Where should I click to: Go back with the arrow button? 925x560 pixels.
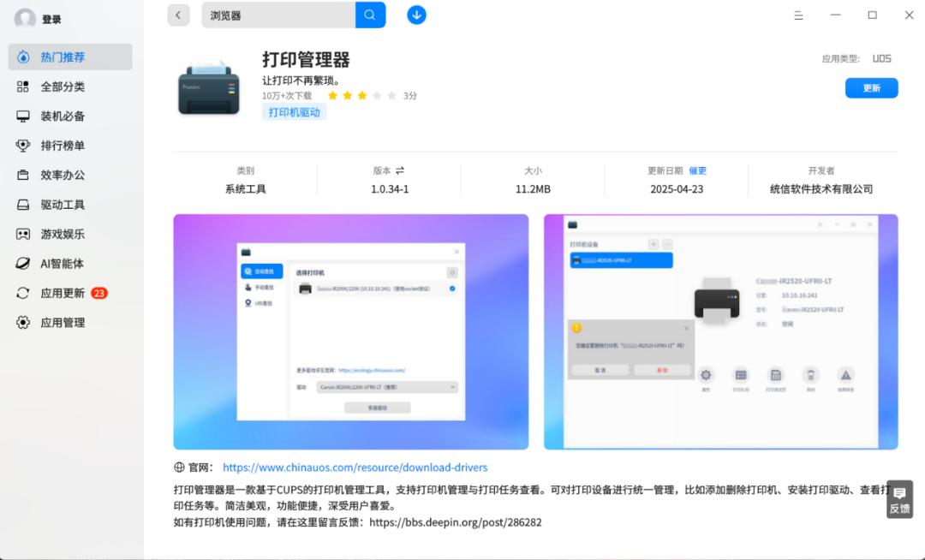(x=178, y=15)
